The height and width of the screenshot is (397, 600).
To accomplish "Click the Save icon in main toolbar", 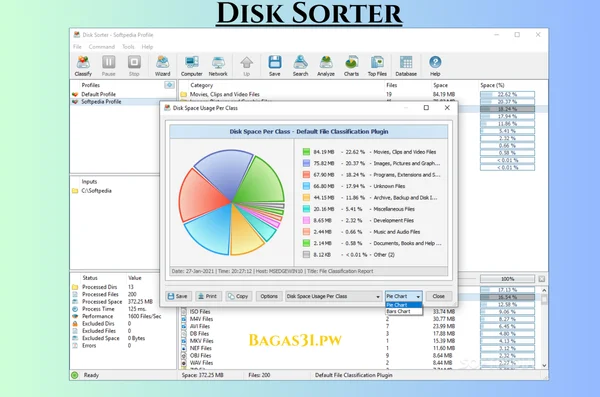I will (x=274, y=65).
